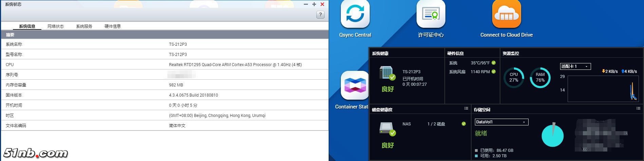Click green check beside 系统风扇 RPM
644x161 pixels.
click(x=494, y=72)
